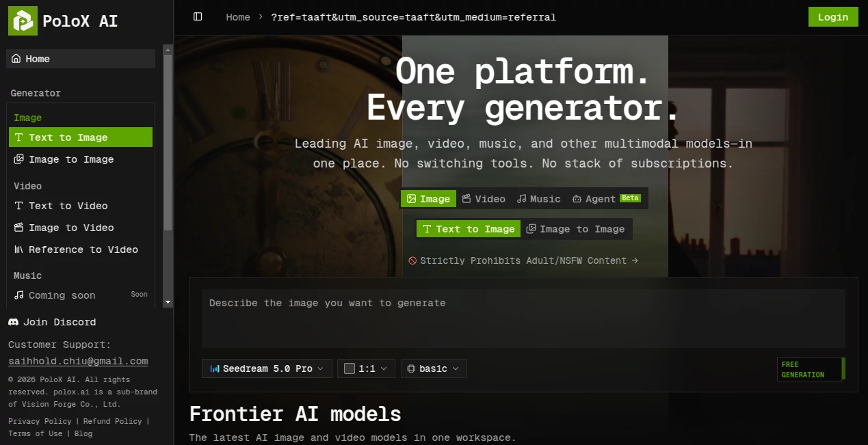This screenshot has height=445, width=868.
Task: Click the Discord icon in sidebar
Action: [13, 322]
